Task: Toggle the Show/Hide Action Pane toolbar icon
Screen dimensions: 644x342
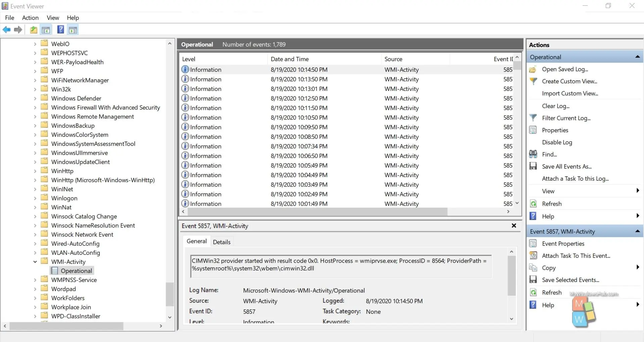Action: tap(73, 30)
